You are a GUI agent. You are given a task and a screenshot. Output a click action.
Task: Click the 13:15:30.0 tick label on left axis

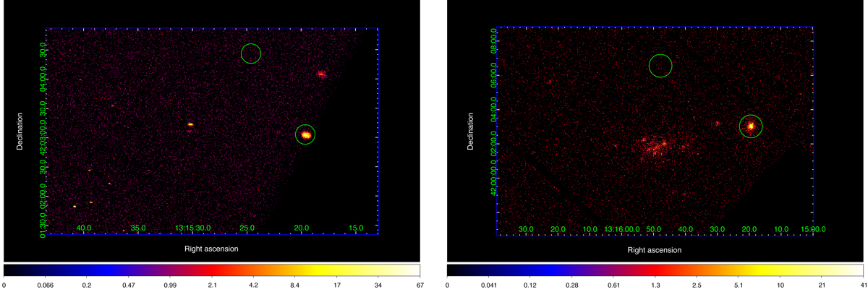[193, 228]
